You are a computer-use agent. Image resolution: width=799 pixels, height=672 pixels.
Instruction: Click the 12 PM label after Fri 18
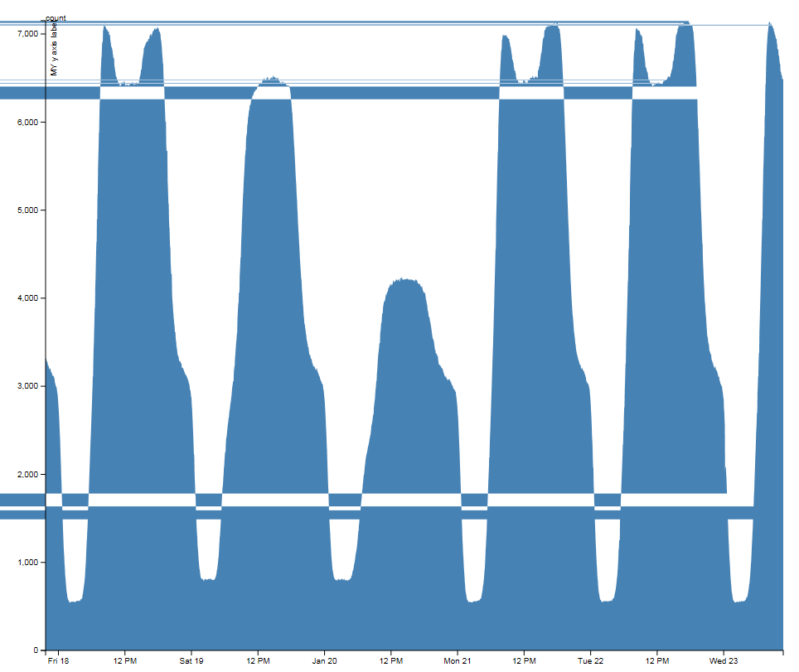pos(125,660)
